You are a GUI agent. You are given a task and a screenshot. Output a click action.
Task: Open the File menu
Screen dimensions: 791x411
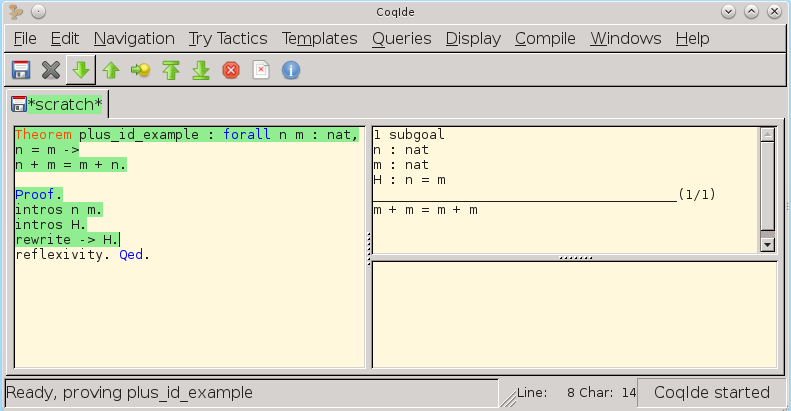pyautogui.click(x=25, y=38)
